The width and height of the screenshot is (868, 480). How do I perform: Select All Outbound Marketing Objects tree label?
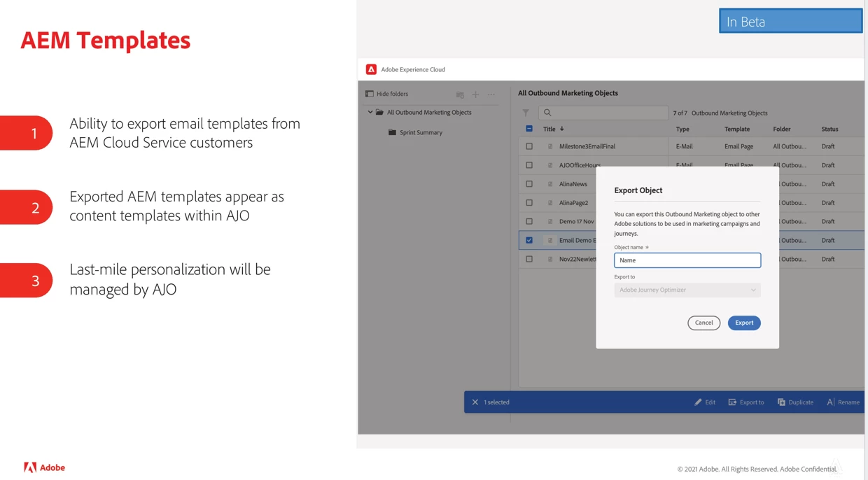[x=429, y=112]
